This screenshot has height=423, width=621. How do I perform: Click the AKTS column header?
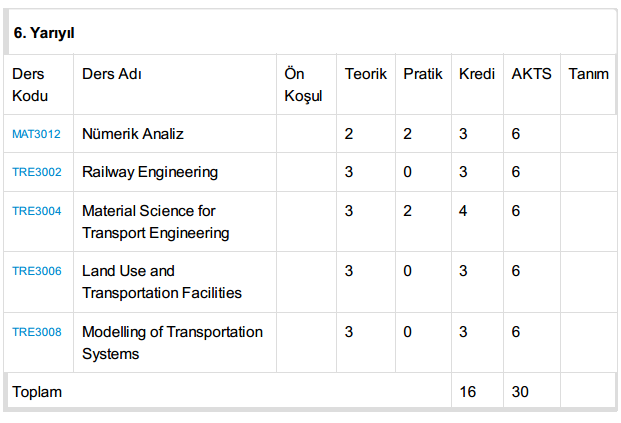pos(531,75)
